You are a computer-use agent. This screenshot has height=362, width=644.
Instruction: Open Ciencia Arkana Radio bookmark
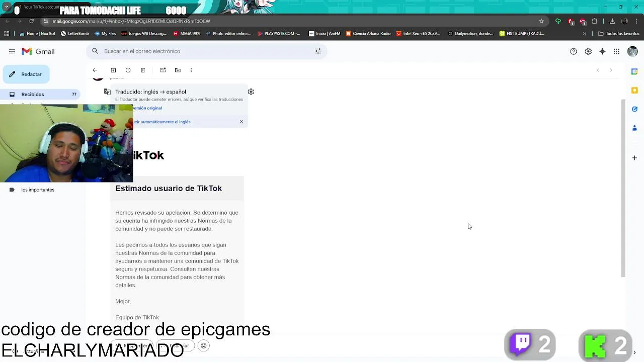368,34
